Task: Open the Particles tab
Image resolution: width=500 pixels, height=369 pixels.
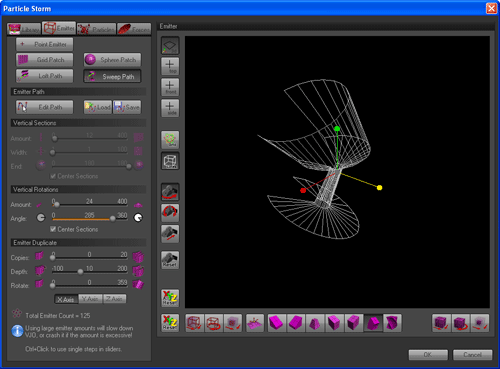Action: coord(97,29)
